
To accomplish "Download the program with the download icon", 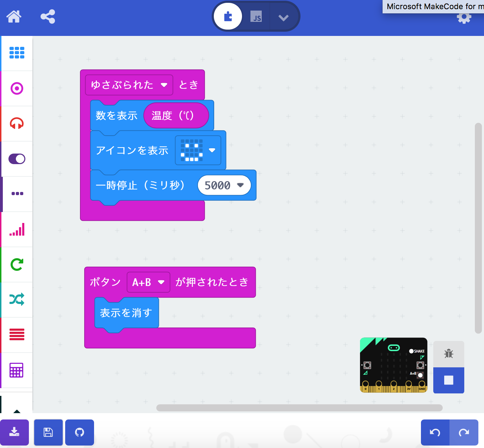I will click(x=14, y=432).
